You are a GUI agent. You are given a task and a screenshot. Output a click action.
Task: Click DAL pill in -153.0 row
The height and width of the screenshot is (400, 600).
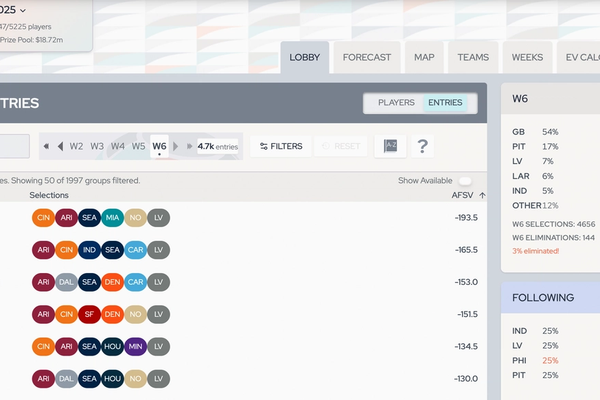[67, 282]
